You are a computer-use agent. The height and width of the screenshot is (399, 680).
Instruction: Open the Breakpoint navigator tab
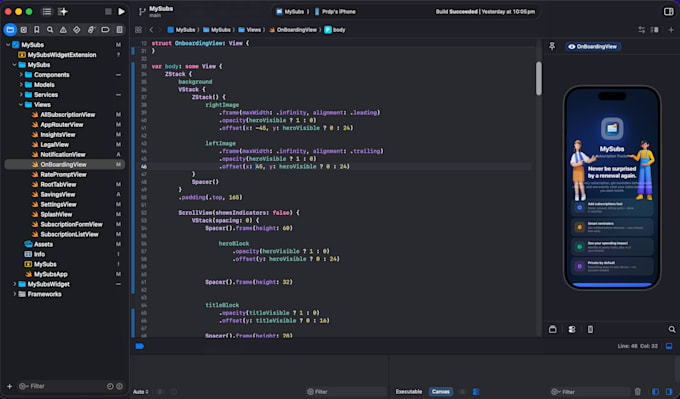[105, 29]
